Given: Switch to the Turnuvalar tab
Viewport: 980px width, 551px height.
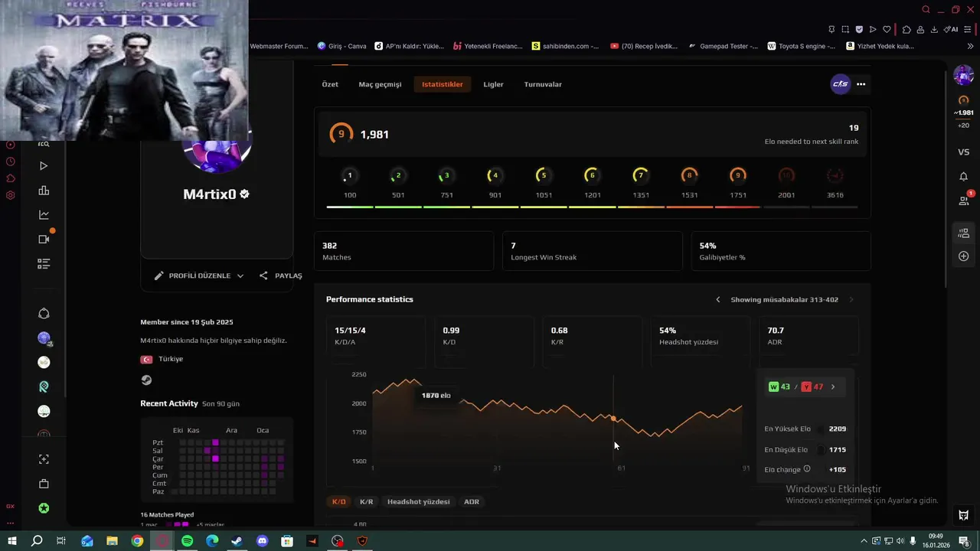Looking at the screenshot, I should (543, 84).
